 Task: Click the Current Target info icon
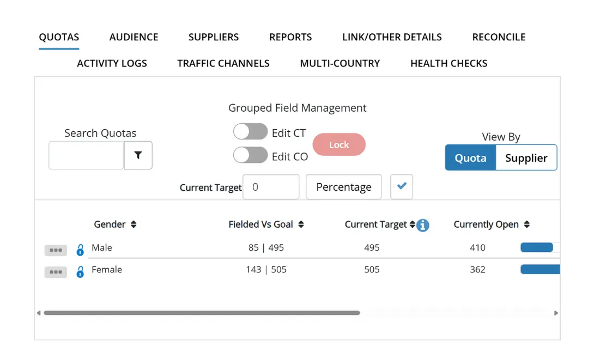(423, 225)
